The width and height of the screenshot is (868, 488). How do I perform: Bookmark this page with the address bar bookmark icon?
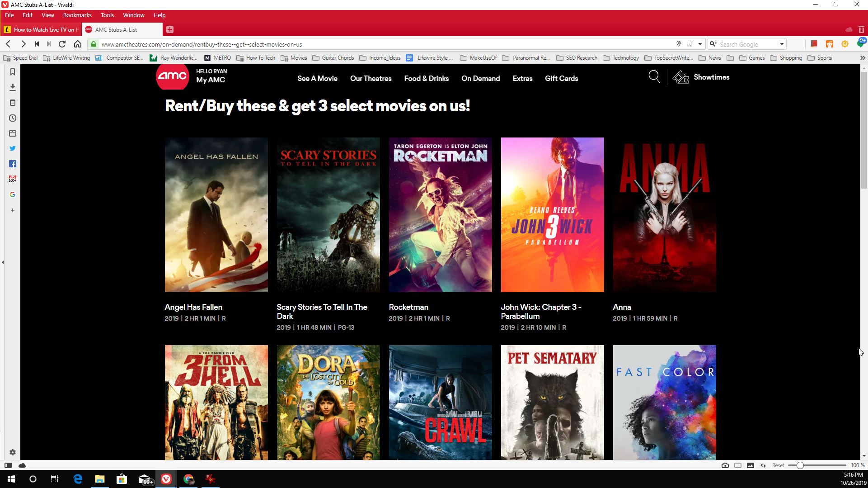(x=690, y=44)
